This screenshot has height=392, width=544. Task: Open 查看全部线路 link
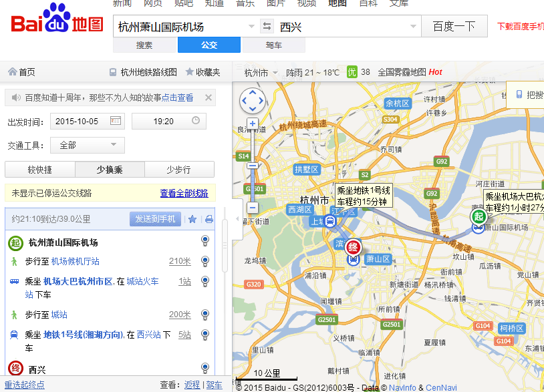(184, 193)
